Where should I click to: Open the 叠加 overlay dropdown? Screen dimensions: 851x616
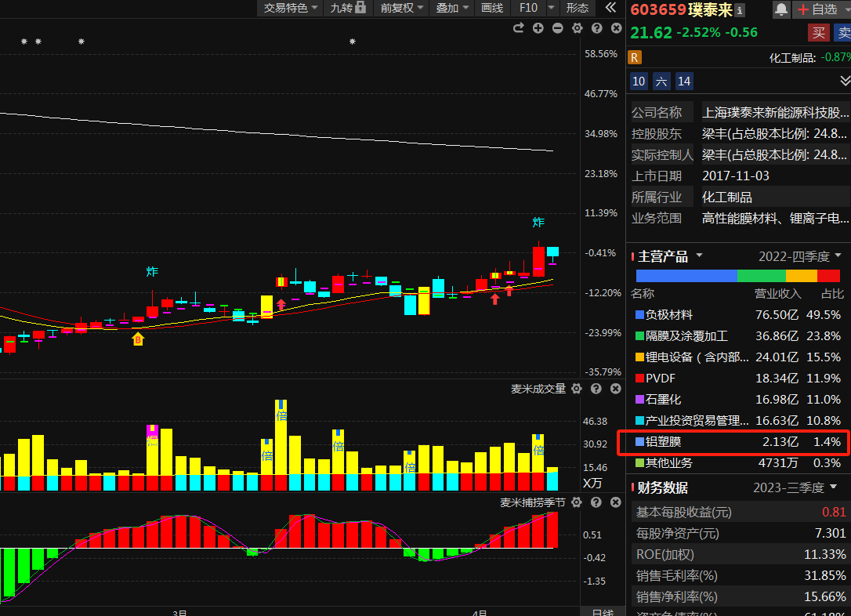tap(451, 8)
